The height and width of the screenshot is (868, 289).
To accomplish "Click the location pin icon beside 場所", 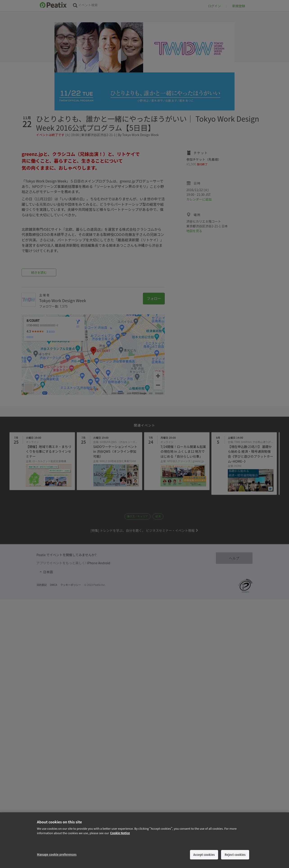I will tap(189, 215).
